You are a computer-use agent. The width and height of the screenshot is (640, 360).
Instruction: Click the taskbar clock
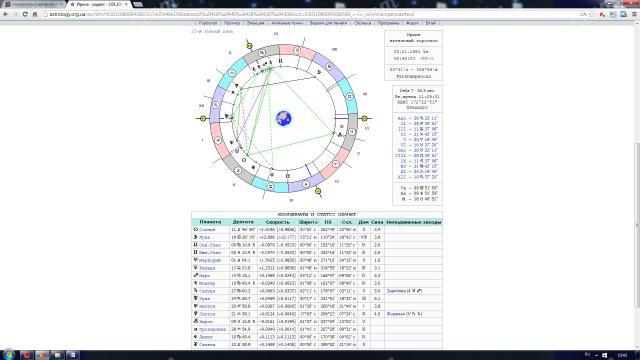tap(622, 355)
